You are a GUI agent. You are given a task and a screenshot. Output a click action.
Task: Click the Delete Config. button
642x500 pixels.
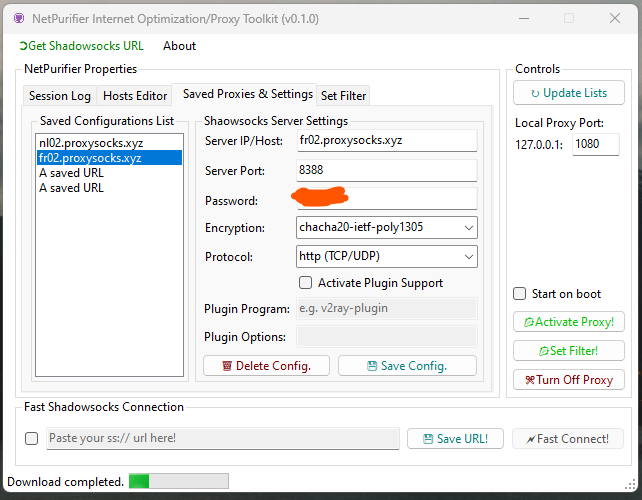267,366
